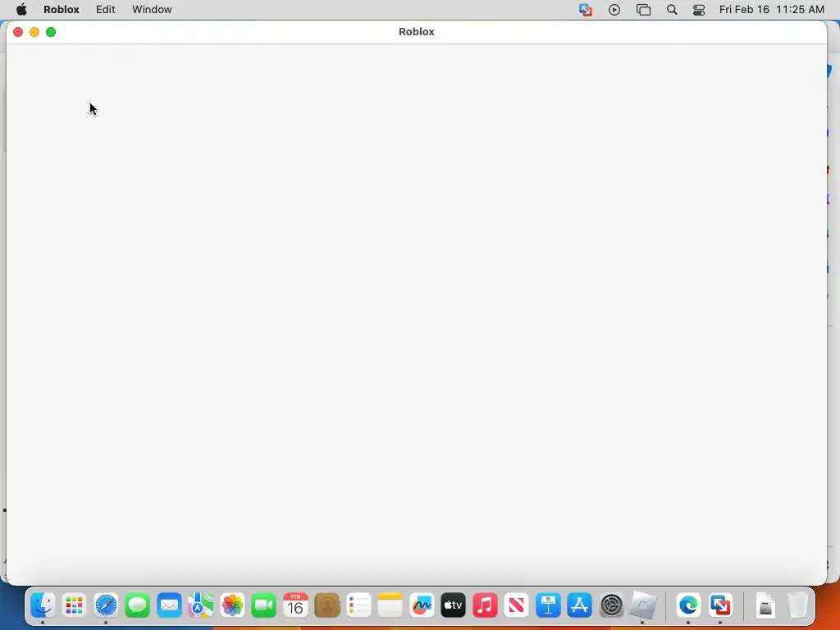Open the Apple menu
This screenshot has height=630, width=840.
[21, 10]
